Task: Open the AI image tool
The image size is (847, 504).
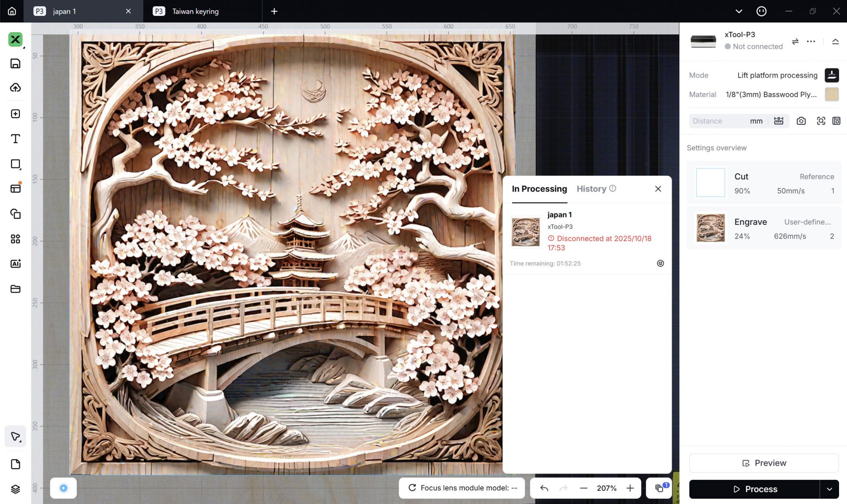Action: [x=15, y=264]
